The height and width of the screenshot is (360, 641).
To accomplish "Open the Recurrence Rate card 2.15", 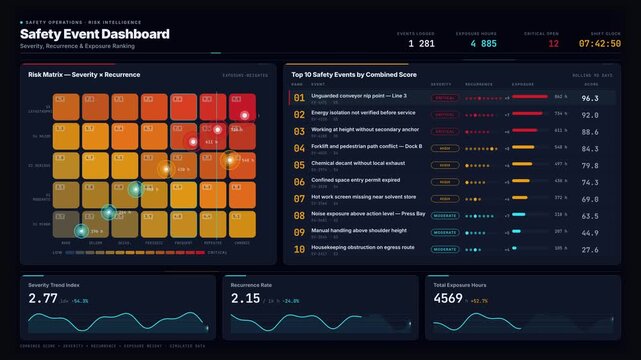I will (320, 308).
